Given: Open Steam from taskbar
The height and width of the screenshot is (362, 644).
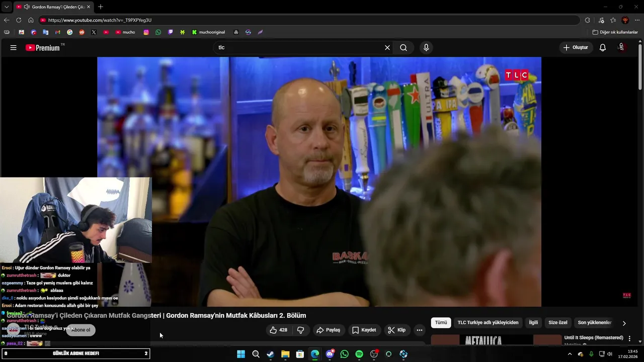Looking at the screenshot, I should (271, 354).
